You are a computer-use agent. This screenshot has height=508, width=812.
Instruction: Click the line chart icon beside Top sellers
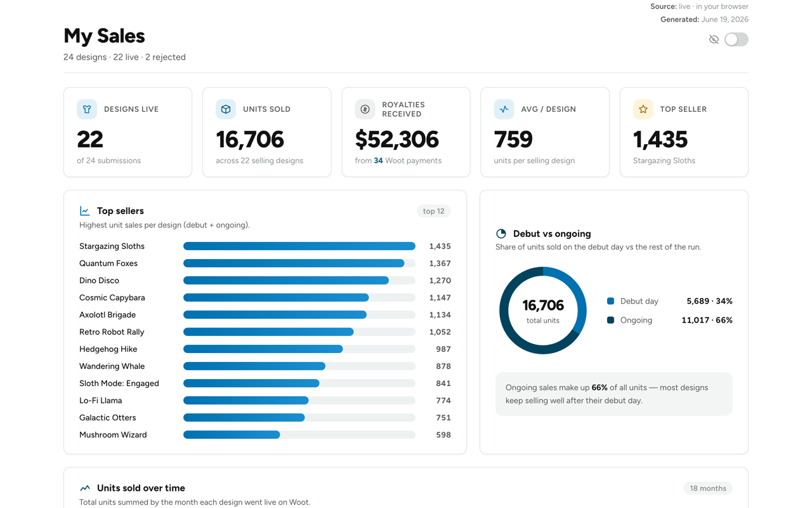click(x=84, y=211)
